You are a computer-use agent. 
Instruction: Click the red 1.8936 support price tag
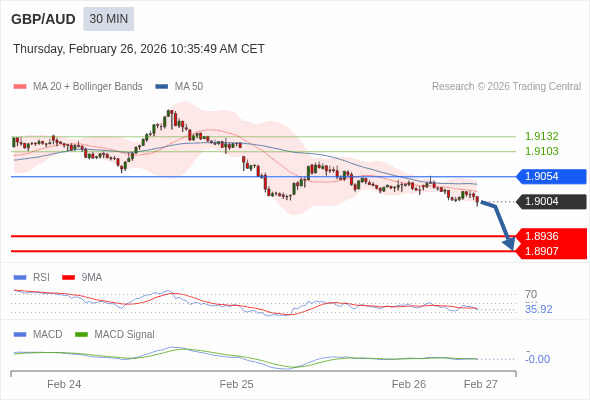[551, 236]
